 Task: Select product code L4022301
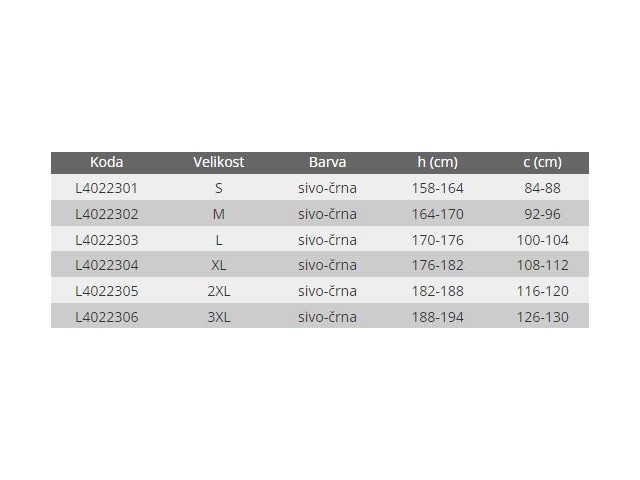(107, 187)
